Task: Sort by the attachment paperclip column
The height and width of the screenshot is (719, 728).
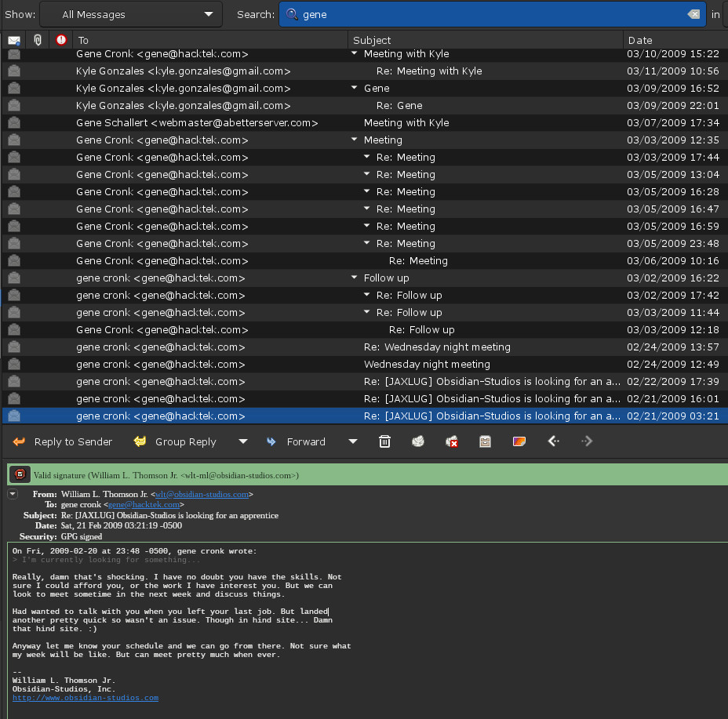Action: pos(38,40)
